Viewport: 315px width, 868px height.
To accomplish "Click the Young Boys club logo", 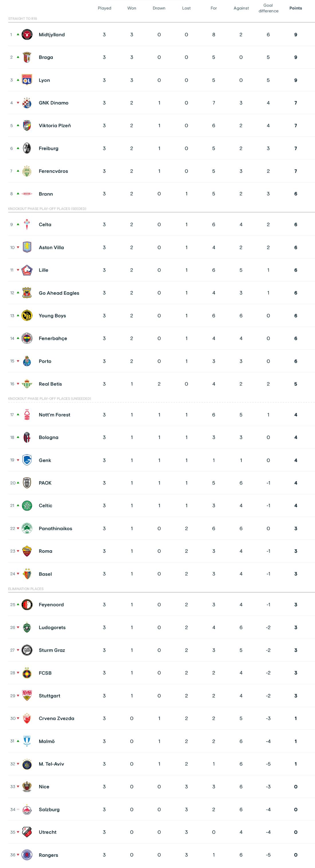I will [x=27, y=316].
